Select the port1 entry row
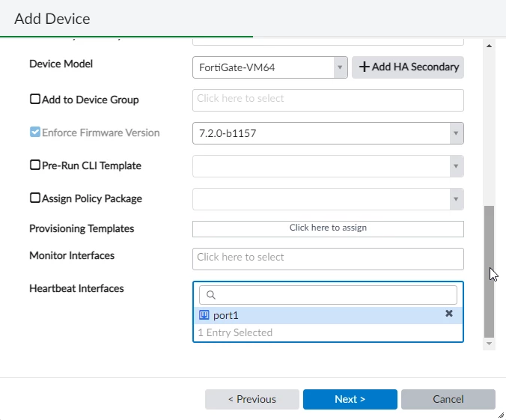The width and height of the screenshot is (506, 420). coord(328,315)
